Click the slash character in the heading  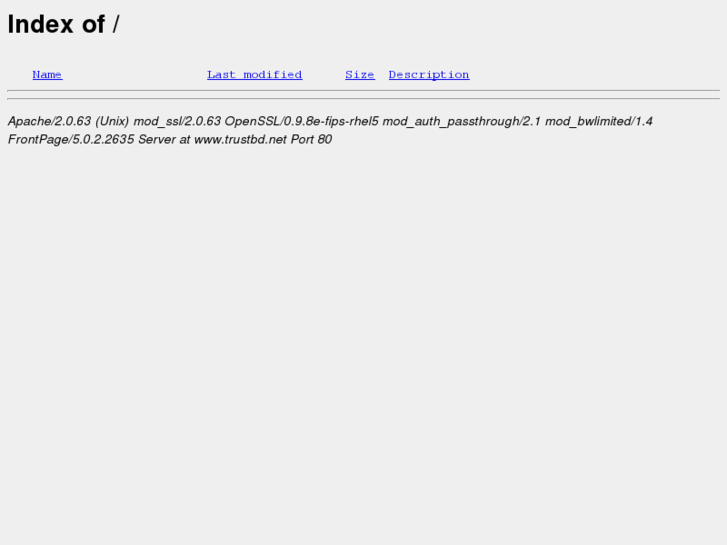(116, 24)
